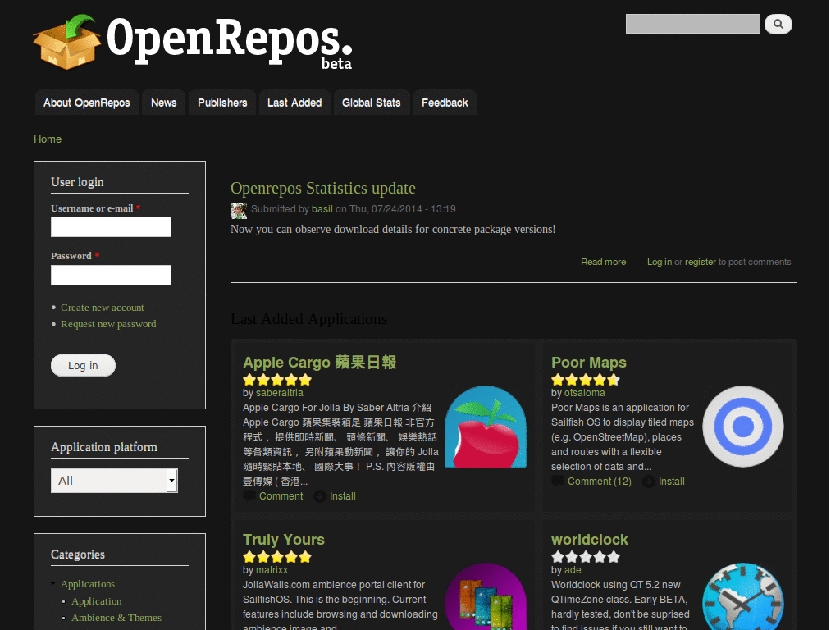This screenshot has height=630, width=840.
Task: Go to the News tab
Action: click(163, 103)
